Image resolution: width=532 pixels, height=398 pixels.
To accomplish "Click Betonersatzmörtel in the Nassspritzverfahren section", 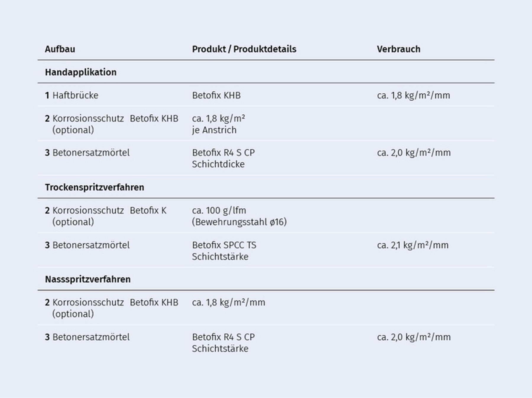I will click(x=91, y=337).
